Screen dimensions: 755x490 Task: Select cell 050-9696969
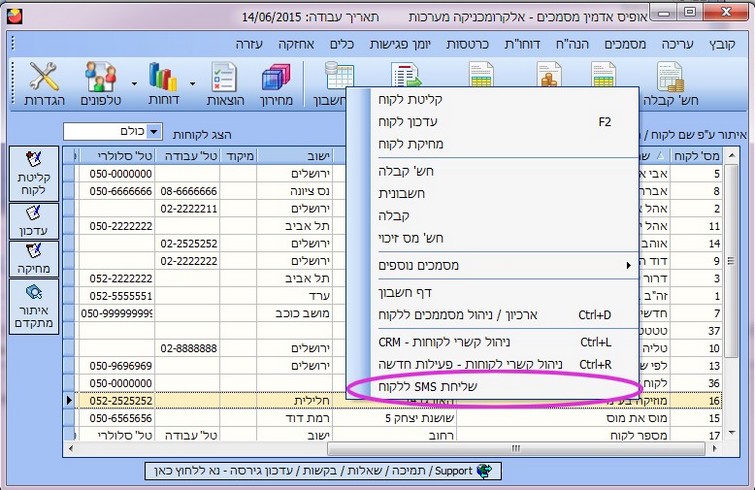pyautogui.click(x=117, y=366)
